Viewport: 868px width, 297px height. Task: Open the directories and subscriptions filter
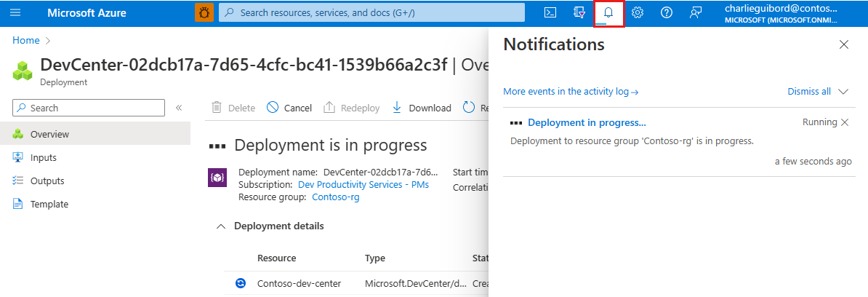[x=579, y=13]
